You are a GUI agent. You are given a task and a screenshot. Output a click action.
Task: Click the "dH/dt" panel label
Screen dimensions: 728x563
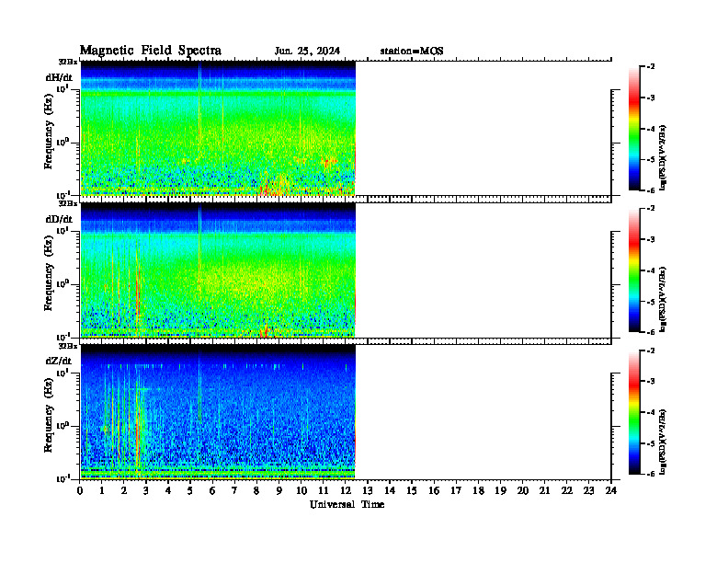pyautogui.click(x=59, y=77)
